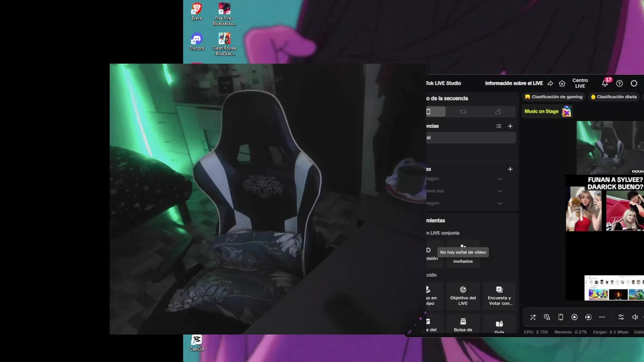Click the Memoria 0.27% status entry

click(x=571, y=332)
